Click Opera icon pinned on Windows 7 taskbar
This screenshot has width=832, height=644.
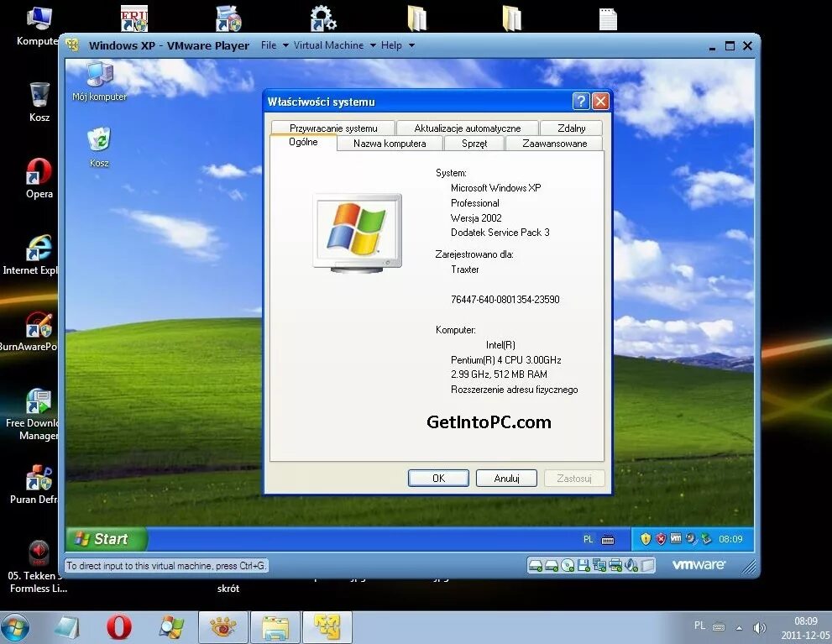tap(119, 627)
